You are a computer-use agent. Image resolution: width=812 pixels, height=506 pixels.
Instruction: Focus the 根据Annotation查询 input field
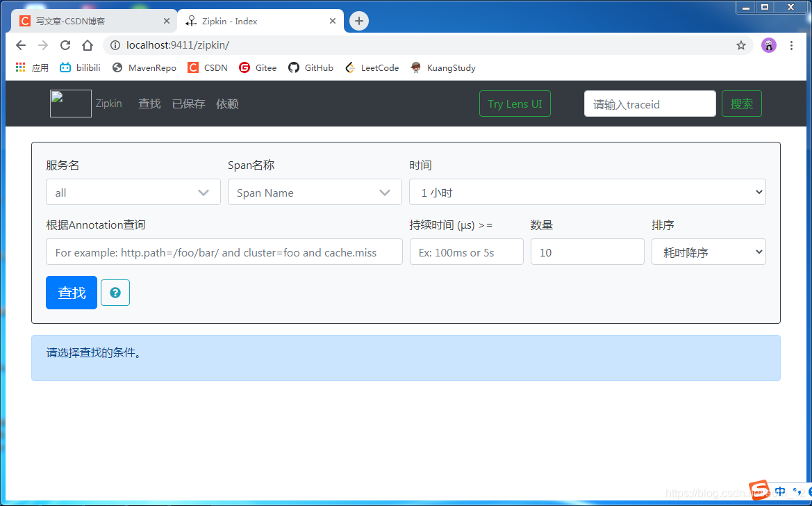pos(224,252)
